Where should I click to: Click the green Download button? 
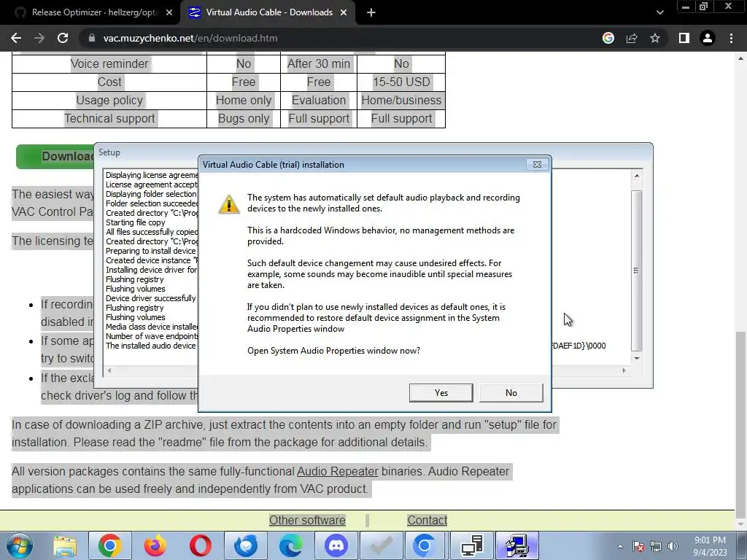coord(55,157)
